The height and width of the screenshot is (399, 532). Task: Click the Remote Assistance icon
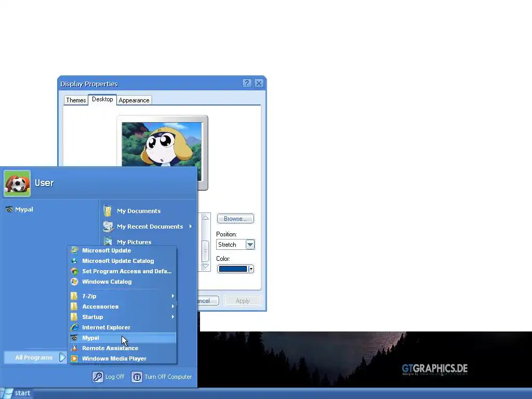pos(74,348)
